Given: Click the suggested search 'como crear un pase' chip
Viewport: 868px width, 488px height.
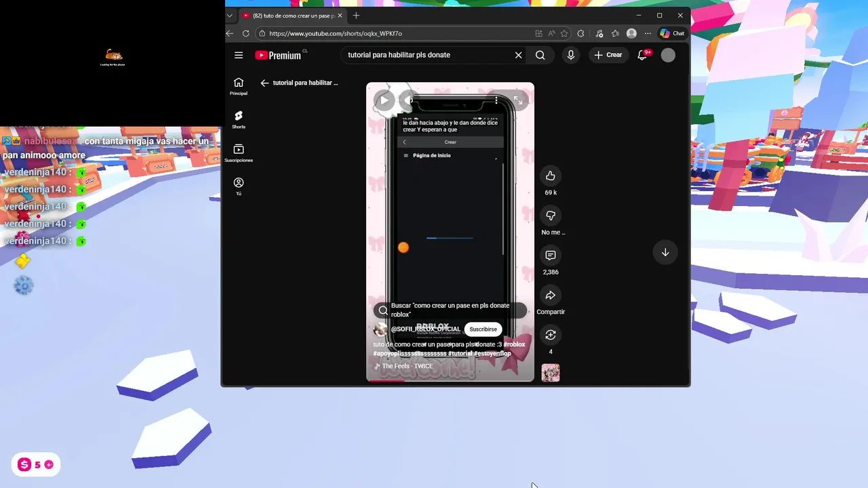Looking at the screenshot, I should [450, 310].
